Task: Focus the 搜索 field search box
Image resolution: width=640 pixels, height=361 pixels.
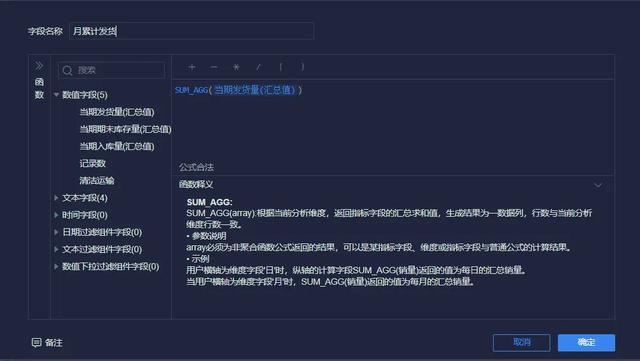Action: click(x=112, y=70)
